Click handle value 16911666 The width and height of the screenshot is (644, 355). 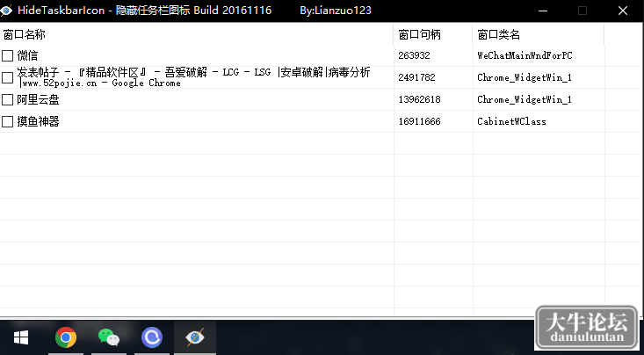419,121
